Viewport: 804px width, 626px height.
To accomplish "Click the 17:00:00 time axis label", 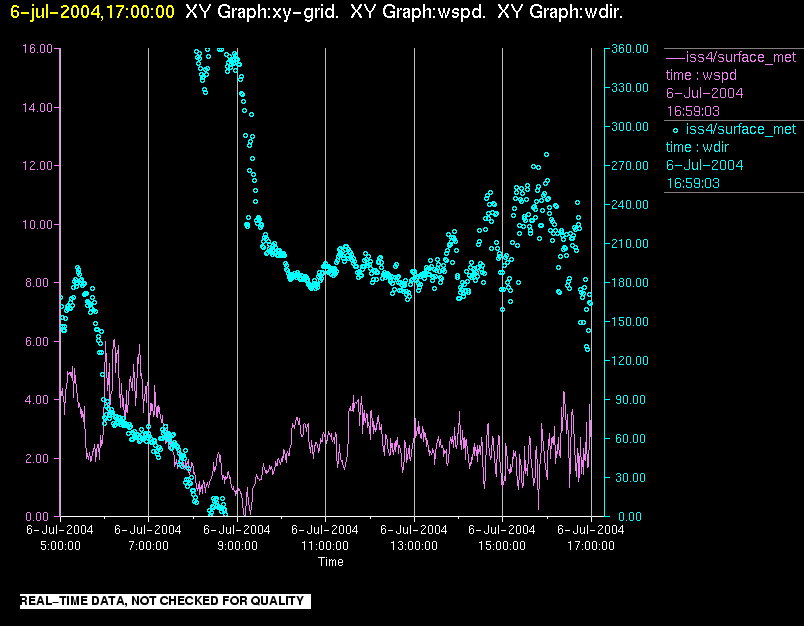I will [x=591, y=546].
